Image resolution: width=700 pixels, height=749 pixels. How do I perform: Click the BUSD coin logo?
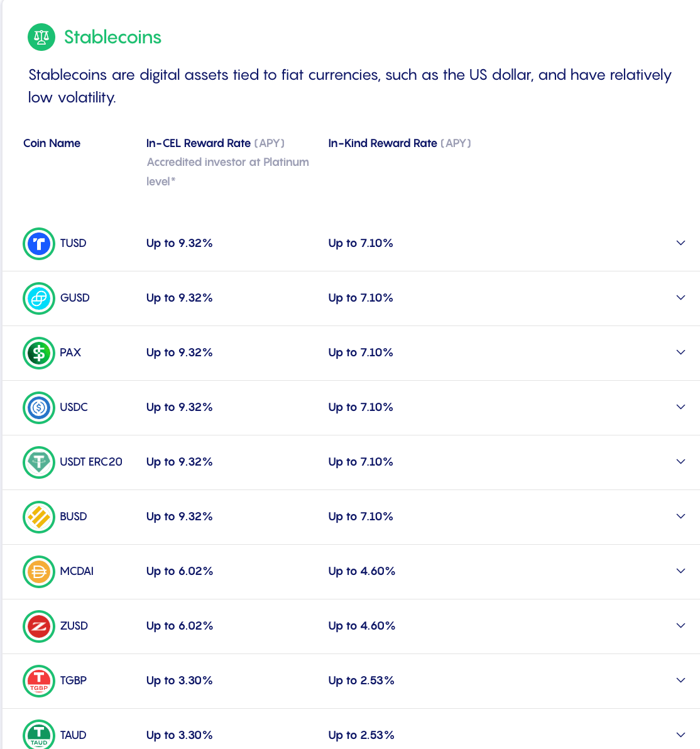(38, 517)
